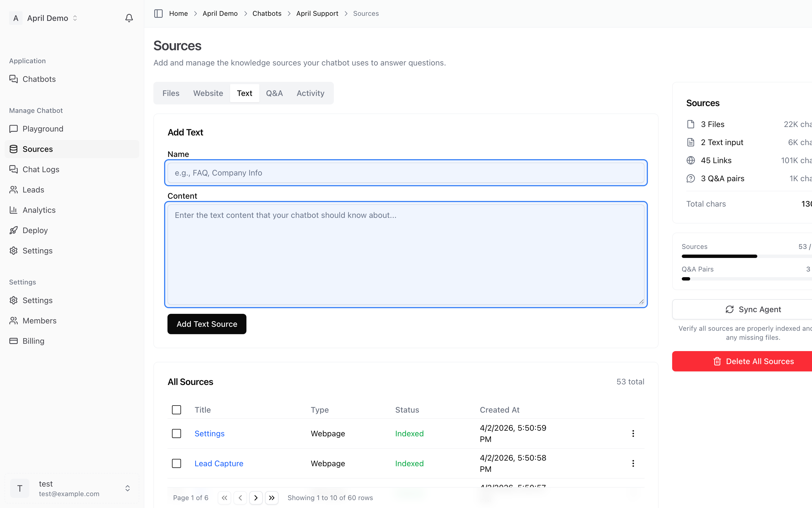
Task: Go to Home breadcrumb
Action: (x=178, y=14)
